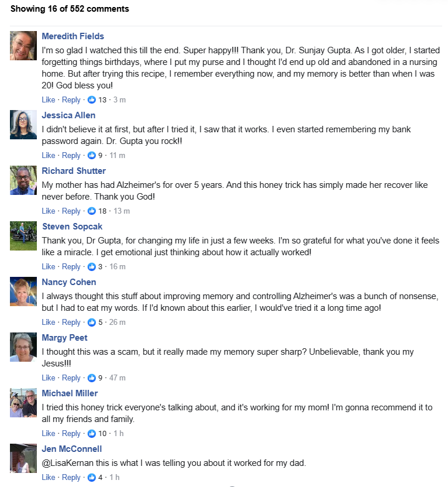The image size is (448, 487).
Task: Like Meredith Fields' comment
Action: 49,100
